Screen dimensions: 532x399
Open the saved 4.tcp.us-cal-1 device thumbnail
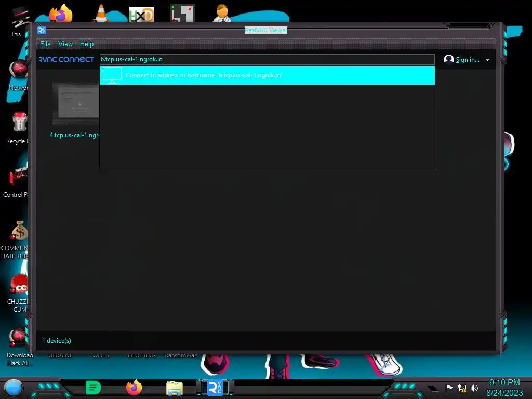point(76,104)
